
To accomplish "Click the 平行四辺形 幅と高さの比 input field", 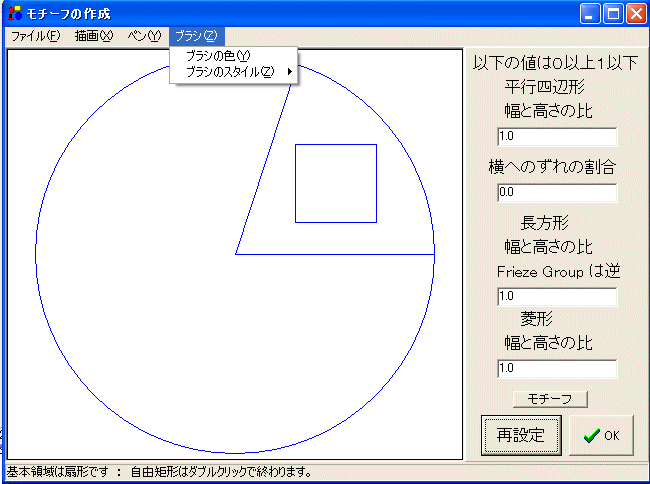I will (557, 137).
